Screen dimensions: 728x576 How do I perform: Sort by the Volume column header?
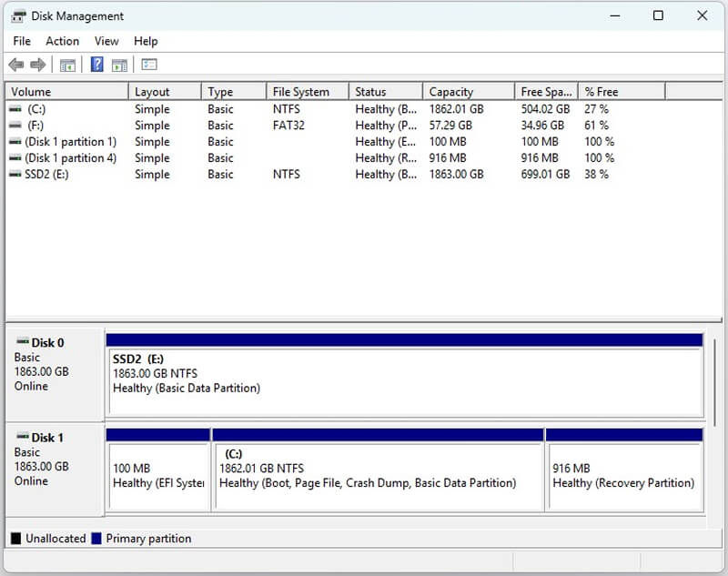(66, 91)
